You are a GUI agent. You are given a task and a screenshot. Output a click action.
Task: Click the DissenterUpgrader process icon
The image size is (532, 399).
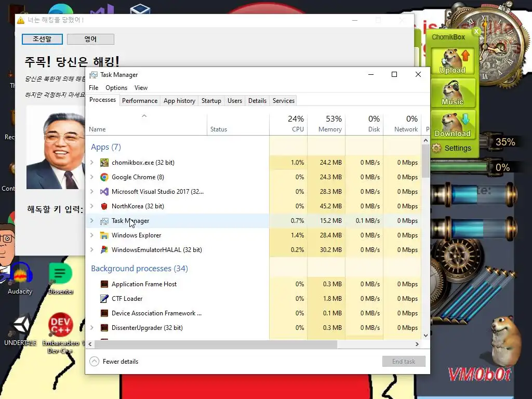click(104, 328)
